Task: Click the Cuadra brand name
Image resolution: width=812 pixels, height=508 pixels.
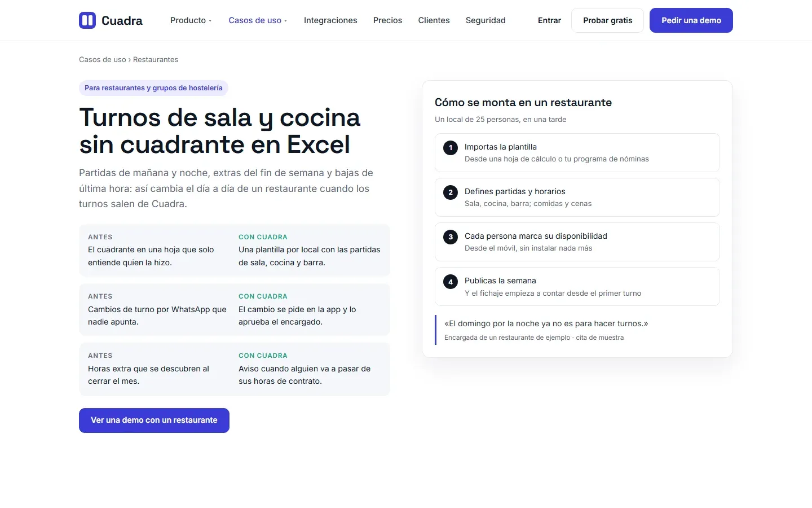Action: (x=122, y=21)
